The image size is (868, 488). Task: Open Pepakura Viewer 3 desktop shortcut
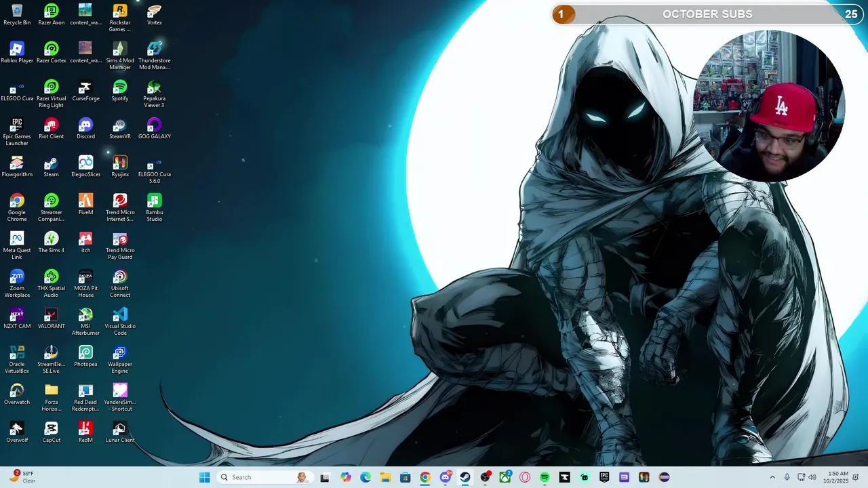155,94
